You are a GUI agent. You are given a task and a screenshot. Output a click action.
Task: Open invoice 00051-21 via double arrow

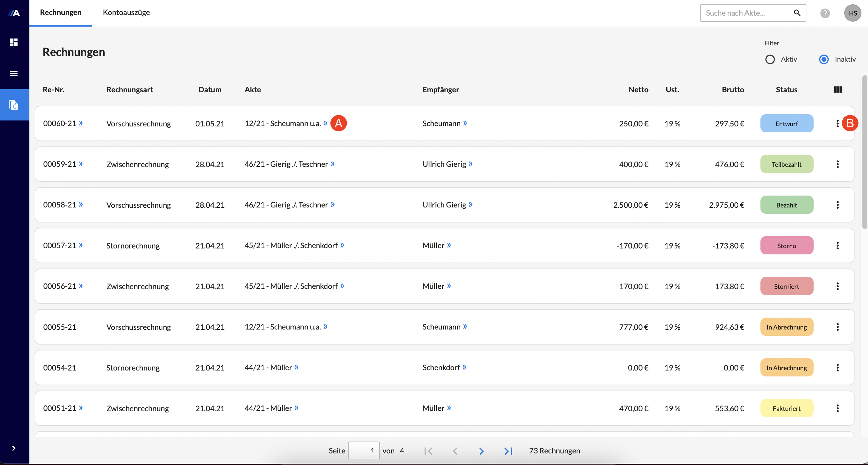tap(81, 408)
